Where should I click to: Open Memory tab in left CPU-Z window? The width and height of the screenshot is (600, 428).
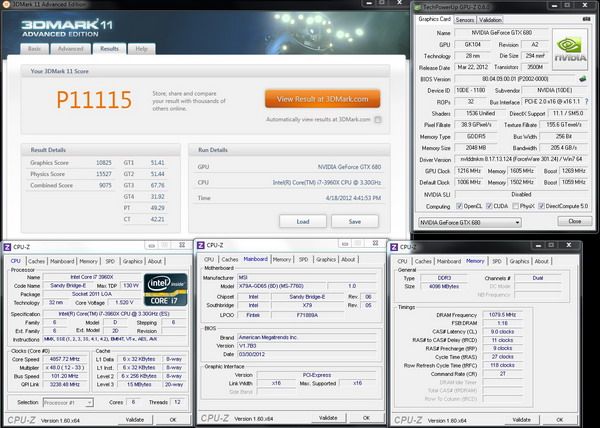(x=88, y=261)
